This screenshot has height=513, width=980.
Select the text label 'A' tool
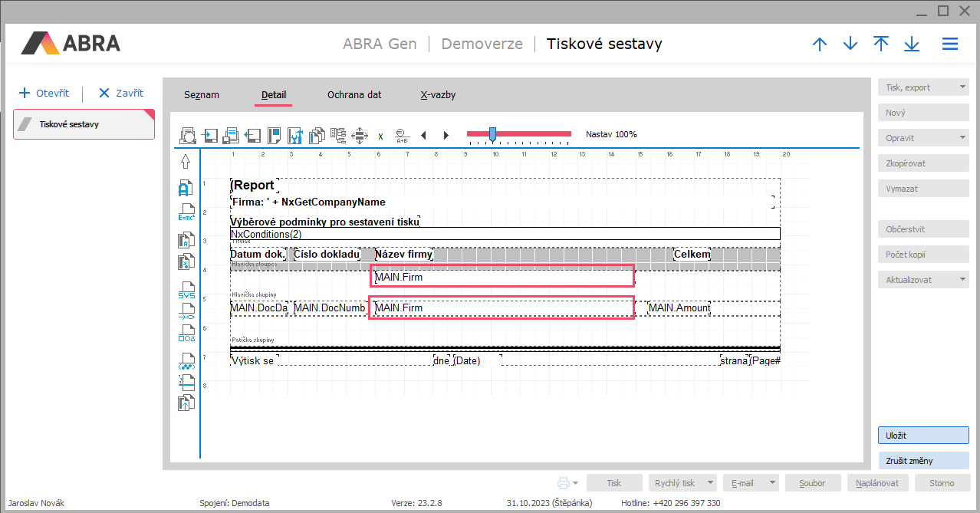185,188
